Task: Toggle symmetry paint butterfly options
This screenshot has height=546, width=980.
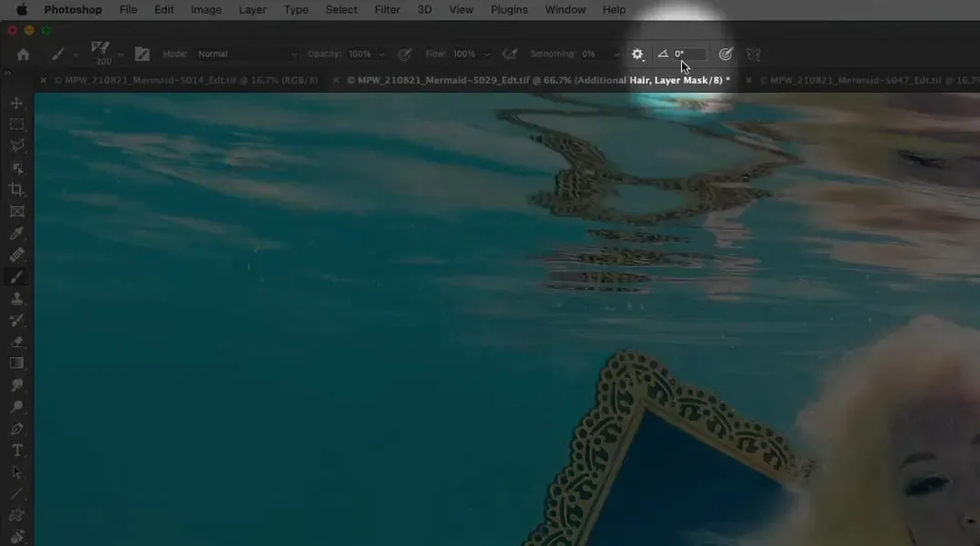Action: tap(753, 55)
